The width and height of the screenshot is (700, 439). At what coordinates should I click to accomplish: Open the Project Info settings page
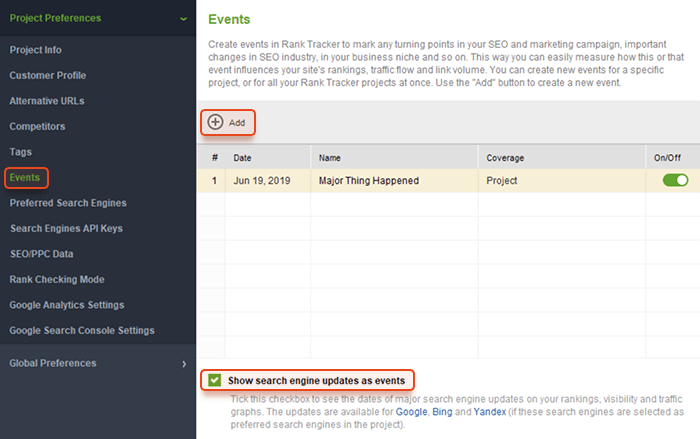point(36,50)
